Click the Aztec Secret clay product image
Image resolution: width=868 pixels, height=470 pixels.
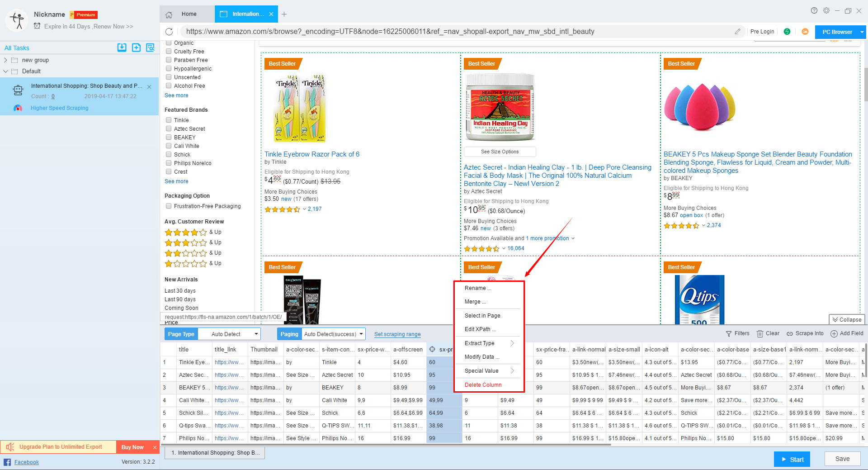(x=500, y=108)
